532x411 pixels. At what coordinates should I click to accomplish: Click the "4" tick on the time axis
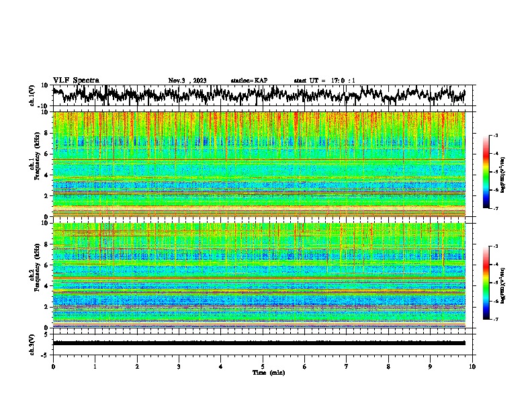(221, 367)
